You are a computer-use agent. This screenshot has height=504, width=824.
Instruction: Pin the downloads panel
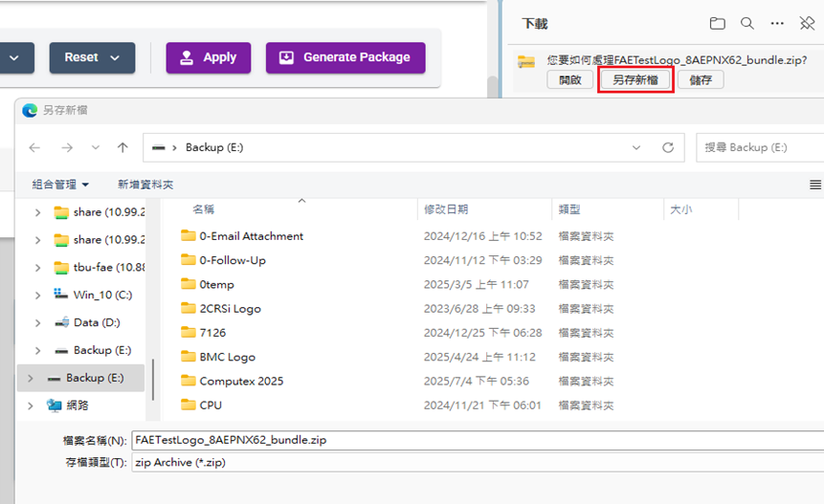pos(805,24)
